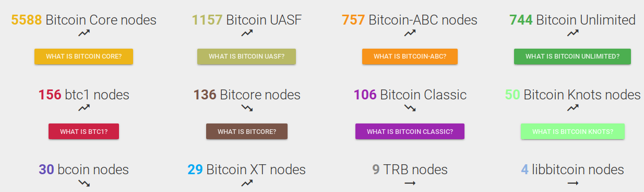Image resolution: width=644 pixels, height=192 pixels.
Task: Click the trend-down icon under Bitcoin Classic
Action: point(410,108)
